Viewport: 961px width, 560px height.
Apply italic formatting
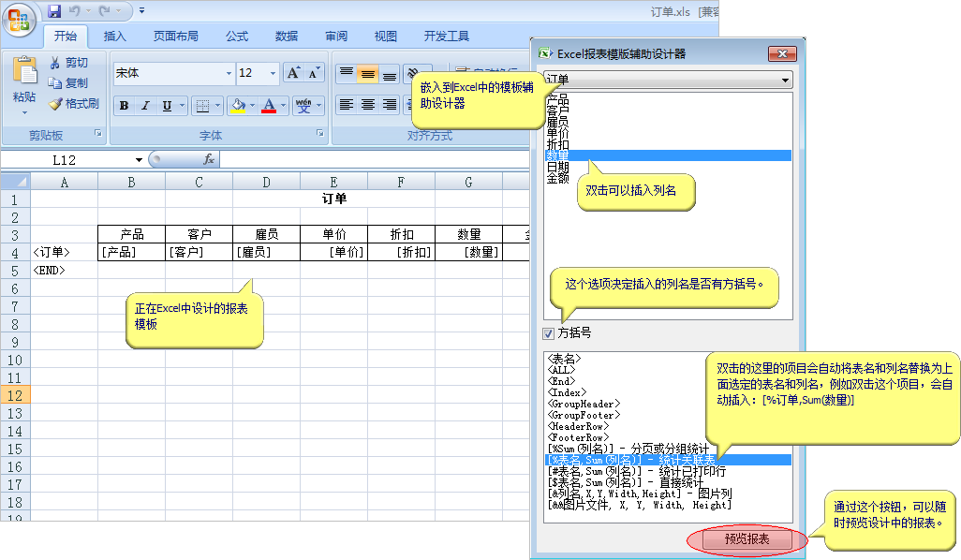[x=146, y=106]
